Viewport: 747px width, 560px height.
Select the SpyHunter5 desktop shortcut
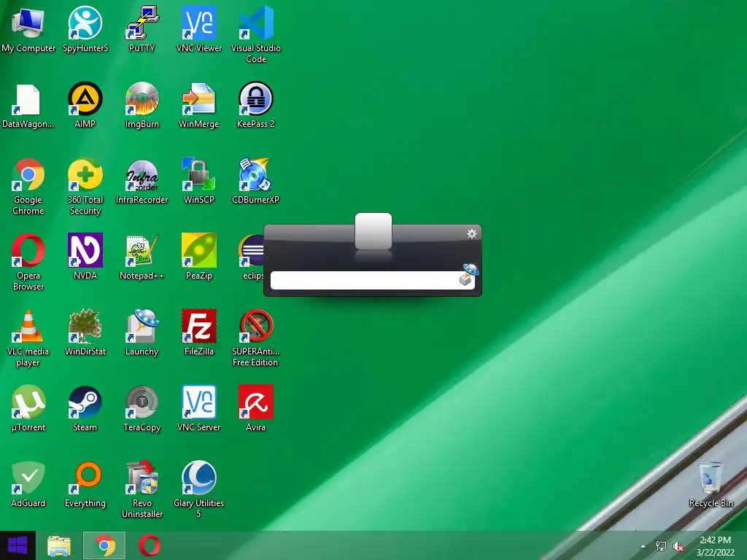(85, 29)
